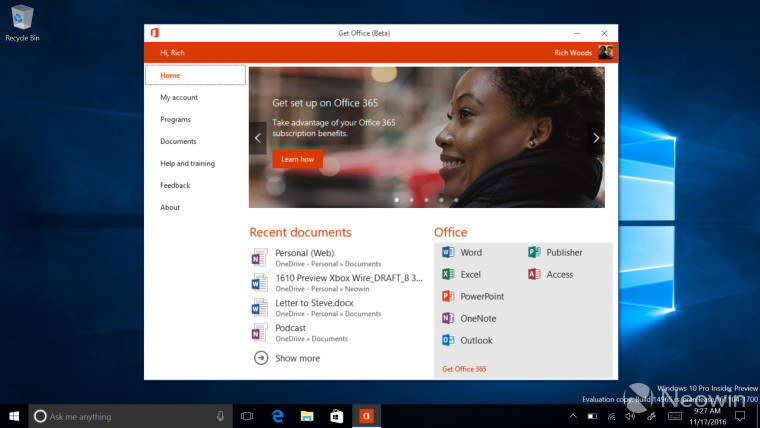Click the OneNote app icon

448,318
